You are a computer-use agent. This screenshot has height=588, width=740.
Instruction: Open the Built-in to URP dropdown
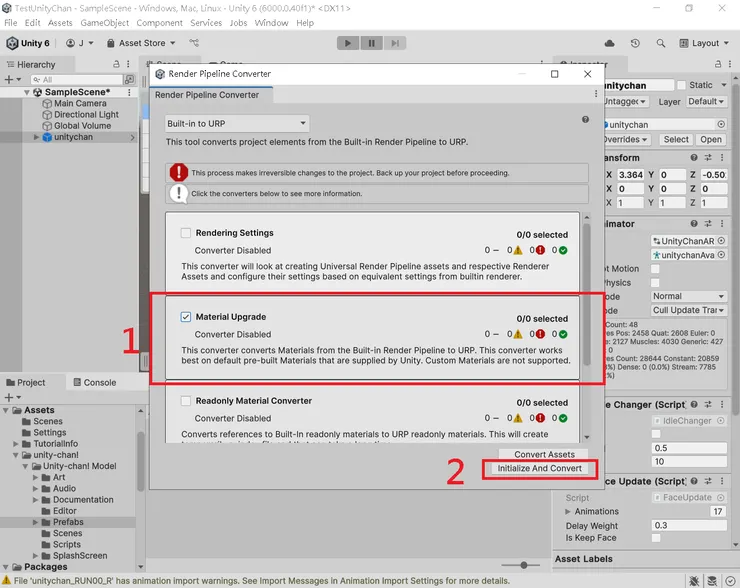(237, 124)
